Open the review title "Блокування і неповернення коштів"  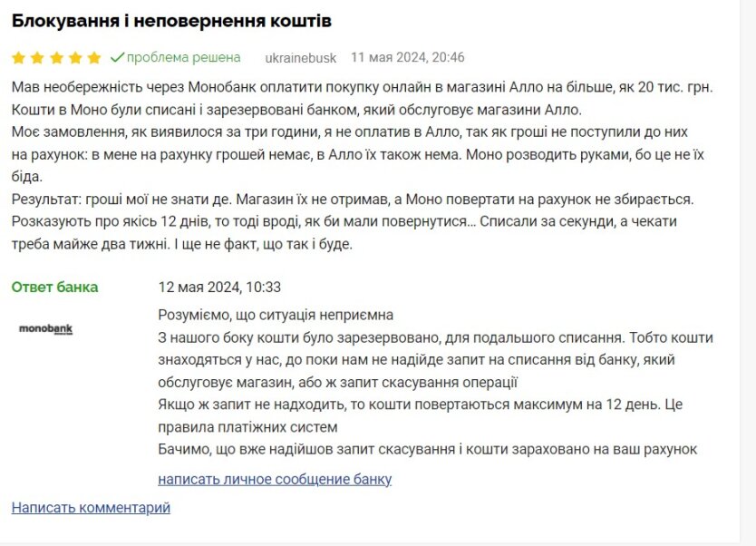coord(171,20)
